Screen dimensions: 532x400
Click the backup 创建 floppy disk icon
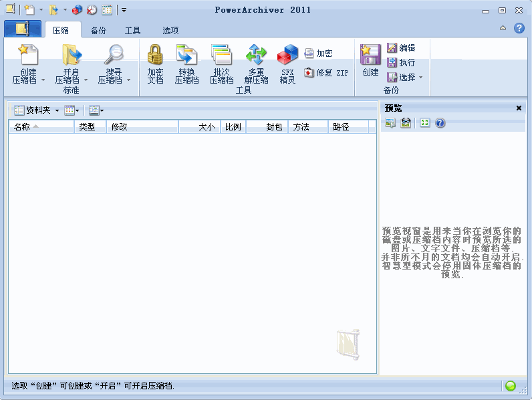click(370, 54)
